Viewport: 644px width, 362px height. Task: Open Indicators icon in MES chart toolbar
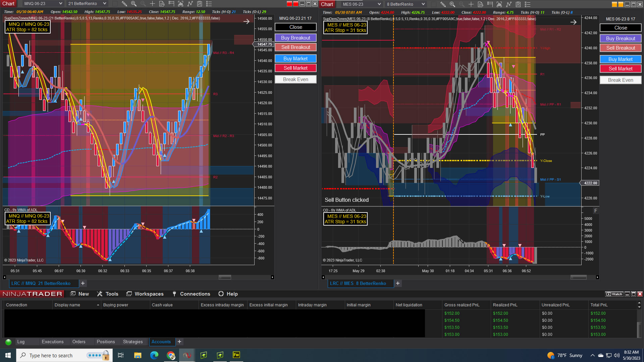[508, 4]
